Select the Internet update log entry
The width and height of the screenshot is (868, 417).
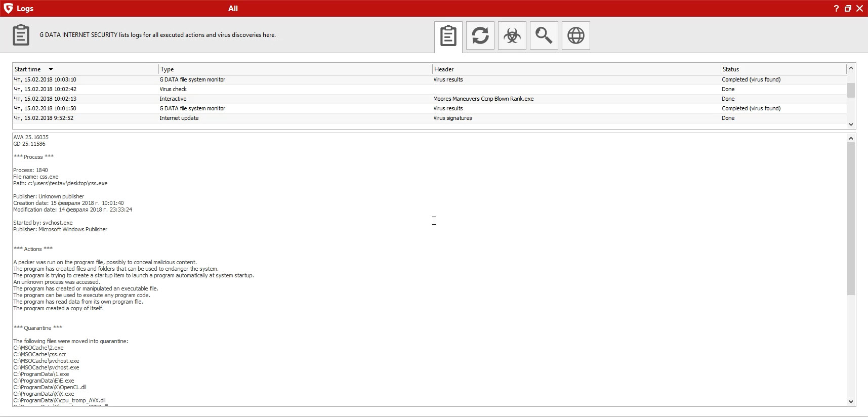[x=429, y=118]
